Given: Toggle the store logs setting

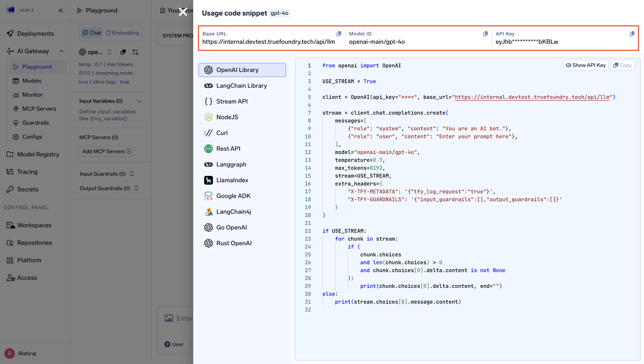Looking at the screenshot, I should click(x=124, y=82).
